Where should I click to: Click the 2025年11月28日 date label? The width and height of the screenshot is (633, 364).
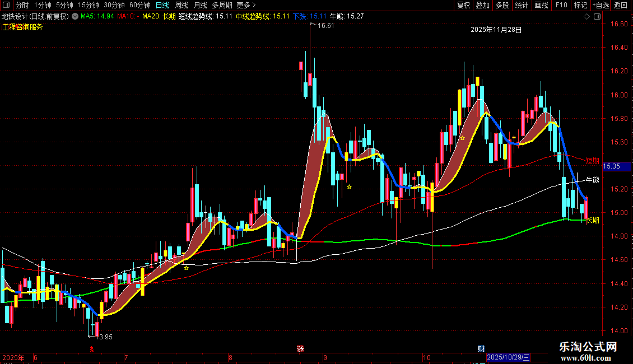click(x=496, y=30)
